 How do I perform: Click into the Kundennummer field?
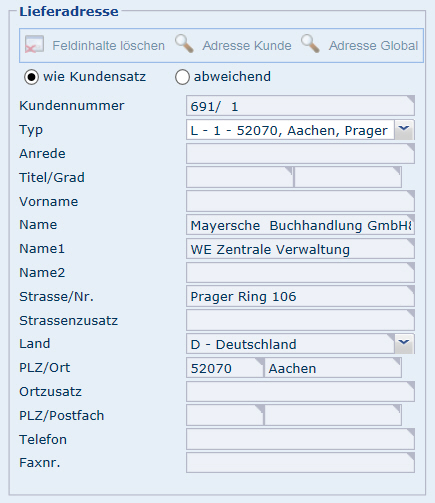click(300, 106)
